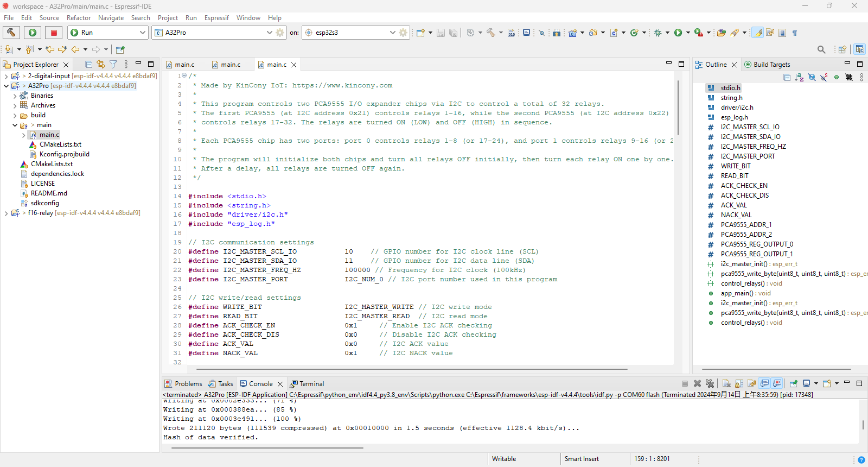Click Last Edit Location toolbar icon
The image size is (868, 467).
tap(50, 49)
